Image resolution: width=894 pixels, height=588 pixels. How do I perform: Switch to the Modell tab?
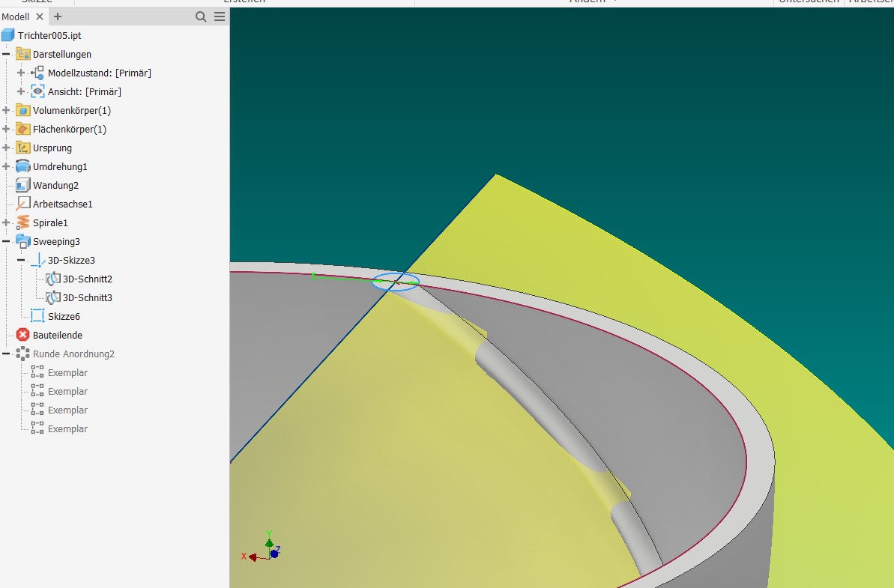pyautogui.click(x=16, y=16)
